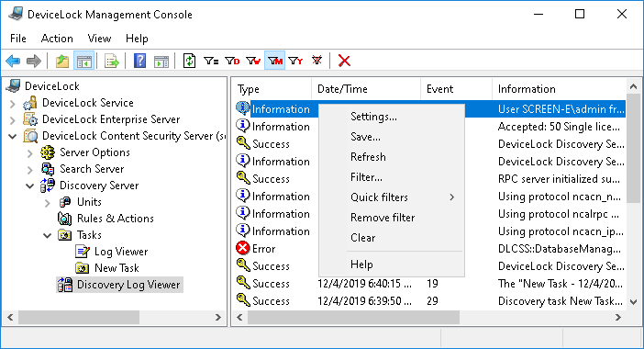This screenshot has height=349, width=644.
Task: Click log list horizontal scrollbar right arrow
Action: 617,318
